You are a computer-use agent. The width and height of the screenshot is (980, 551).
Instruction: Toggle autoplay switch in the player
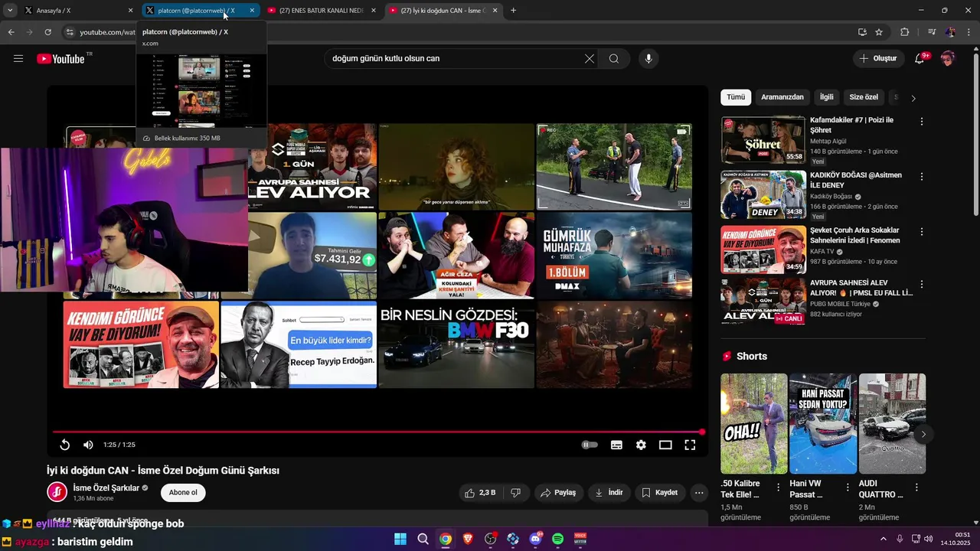pos(590,445)
